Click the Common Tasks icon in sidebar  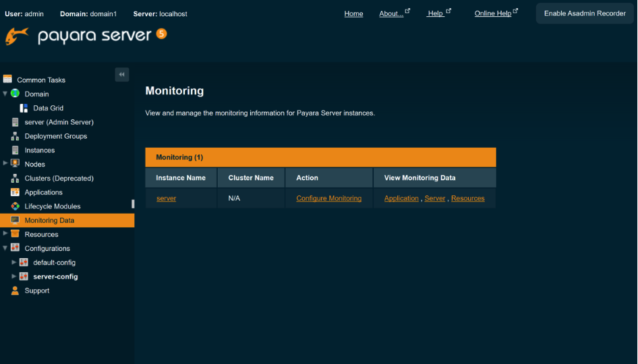(8, 80)
